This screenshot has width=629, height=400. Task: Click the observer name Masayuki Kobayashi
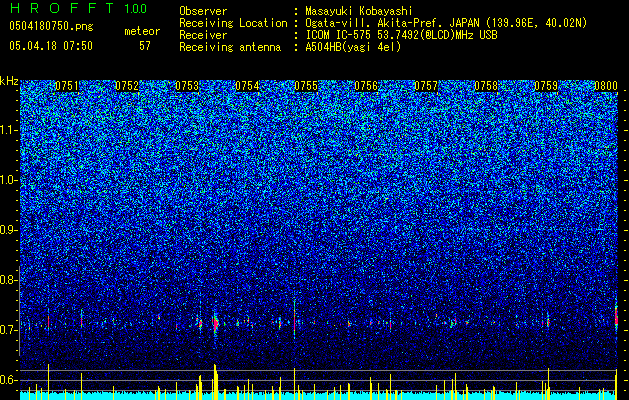(359, 11)
